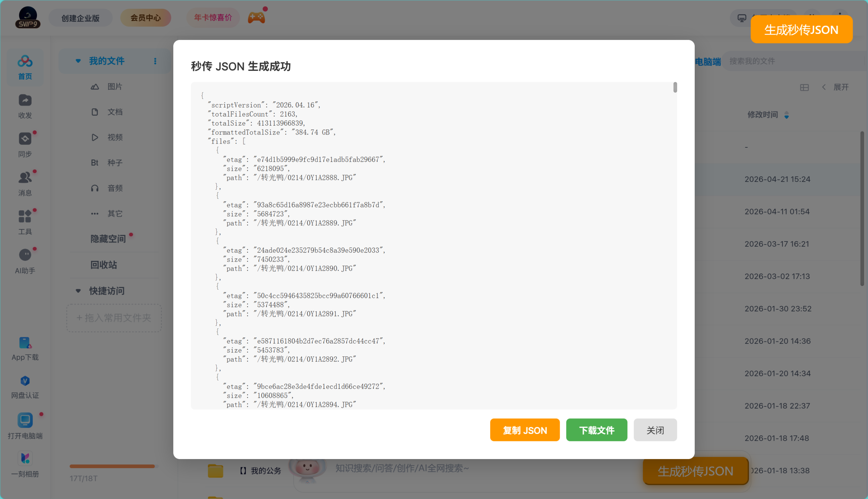Click the game controller icon in top bar
Image resolution: width=868 pixels, height=499 pixels.
[x=257, y=18]
